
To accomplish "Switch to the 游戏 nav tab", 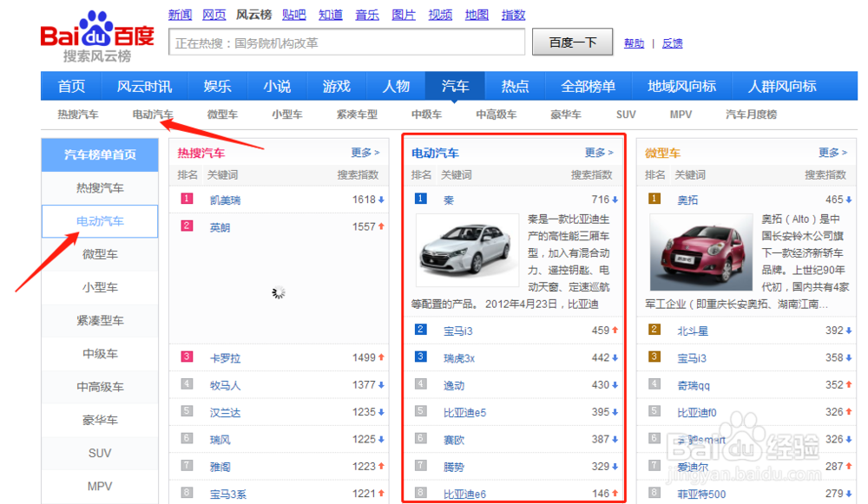I will pyautogui.click(x=337, y=86).
